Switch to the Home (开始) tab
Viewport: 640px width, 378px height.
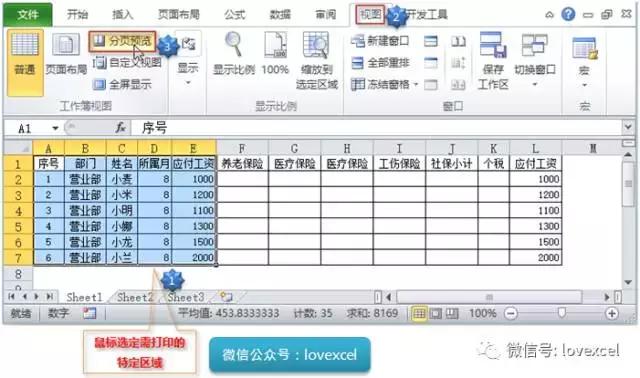tap(77, 15)
